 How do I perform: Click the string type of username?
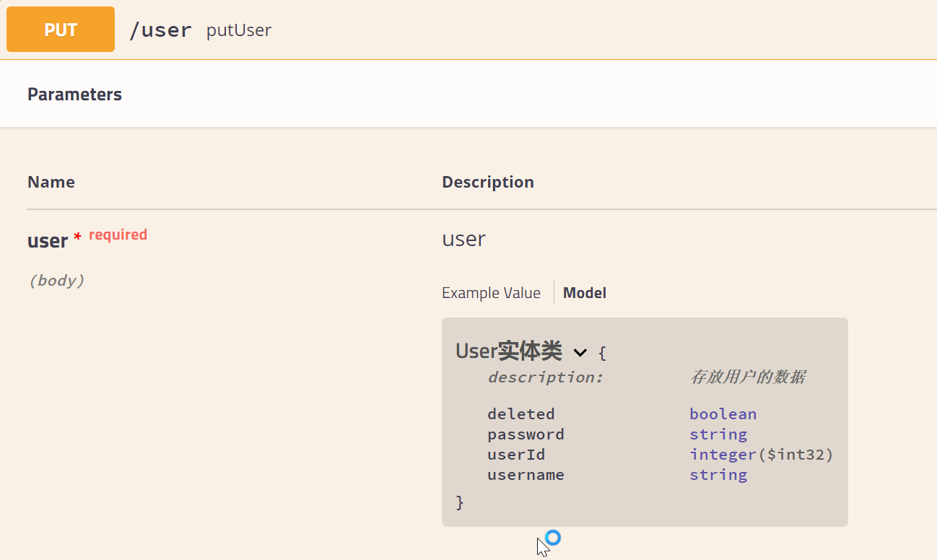tap(718, 475)
